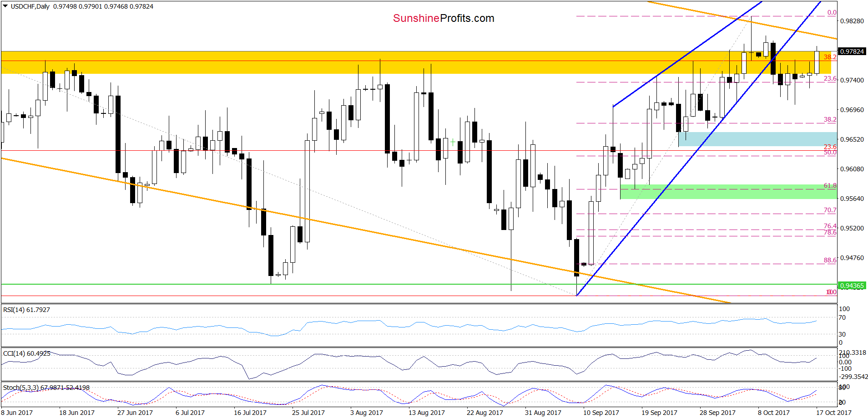
Task: Click the 17 Oct 2017 date label
Action: click(834, 413)
